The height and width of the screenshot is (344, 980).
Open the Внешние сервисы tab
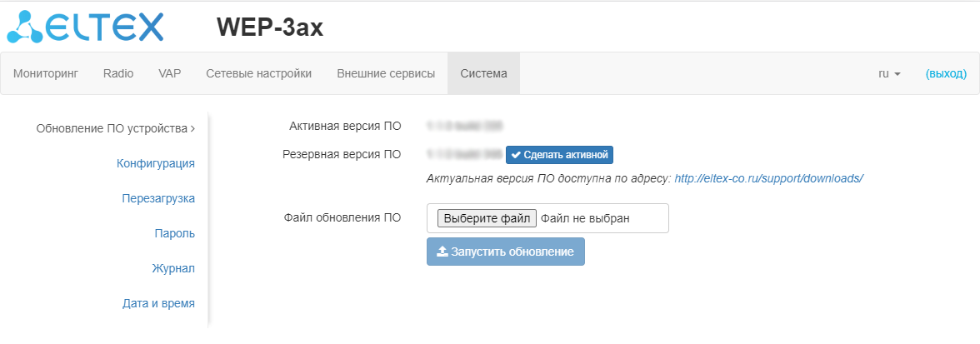coord(386,73)
